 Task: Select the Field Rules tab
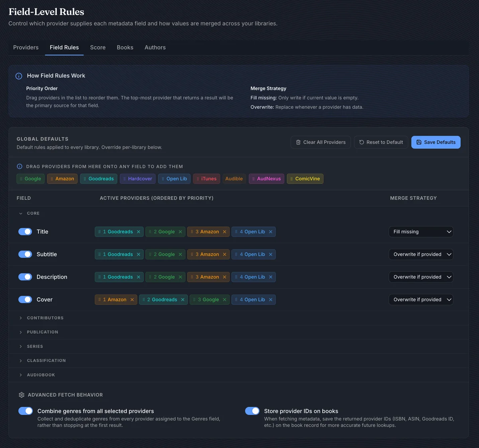click(64, 47)
